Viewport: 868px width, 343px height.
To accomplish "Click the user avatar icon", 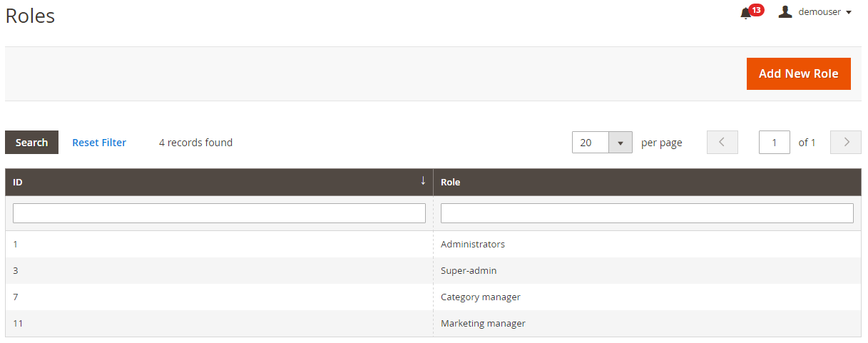I will click(x=785, y=12).
